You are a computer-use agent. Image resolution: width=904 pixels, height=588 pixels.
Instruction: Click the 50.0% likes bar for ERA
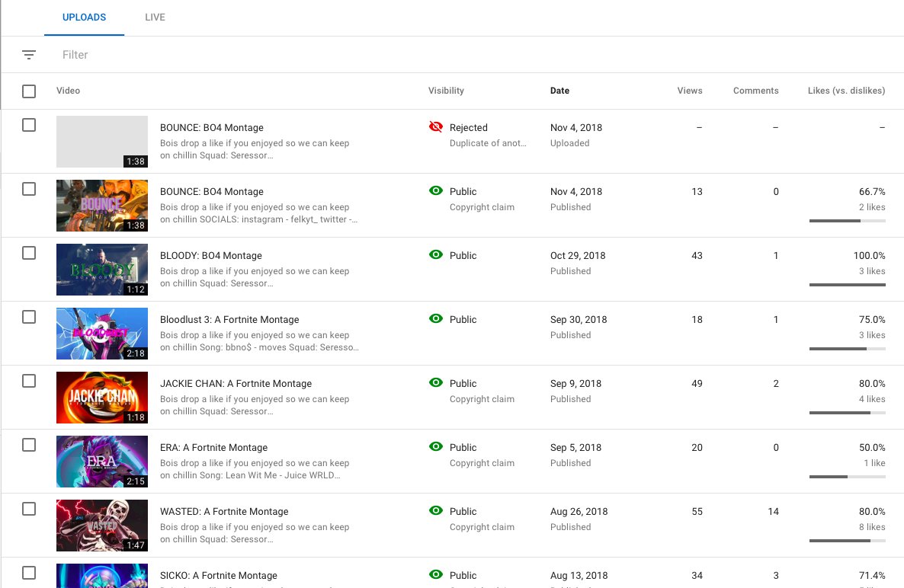click(847, 476)
